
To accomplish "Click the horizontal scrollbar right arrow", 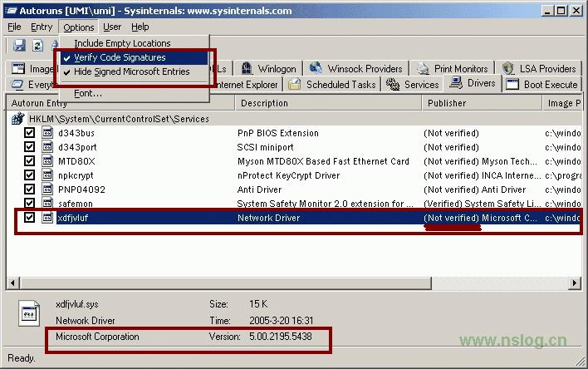I will pos(574,283).
